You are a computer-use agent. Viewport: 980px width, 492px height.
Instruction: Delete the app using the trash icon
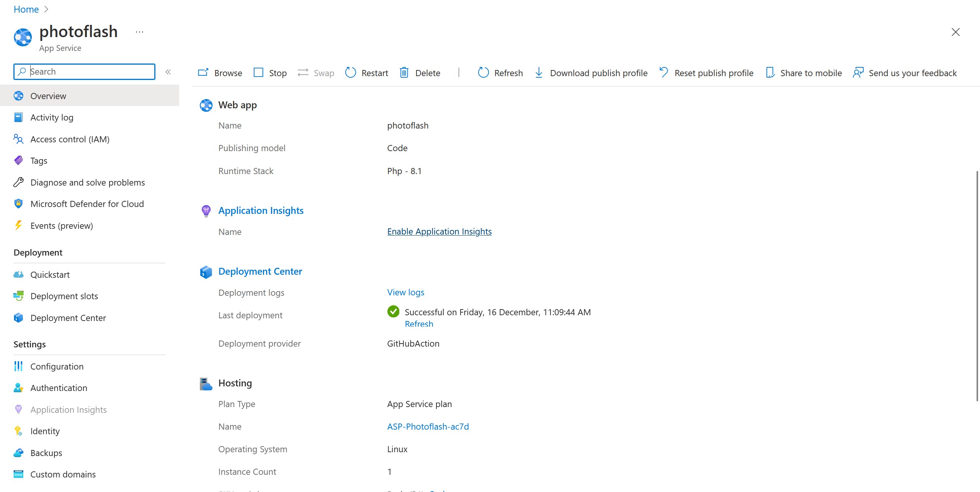click(x=405, y=72)
